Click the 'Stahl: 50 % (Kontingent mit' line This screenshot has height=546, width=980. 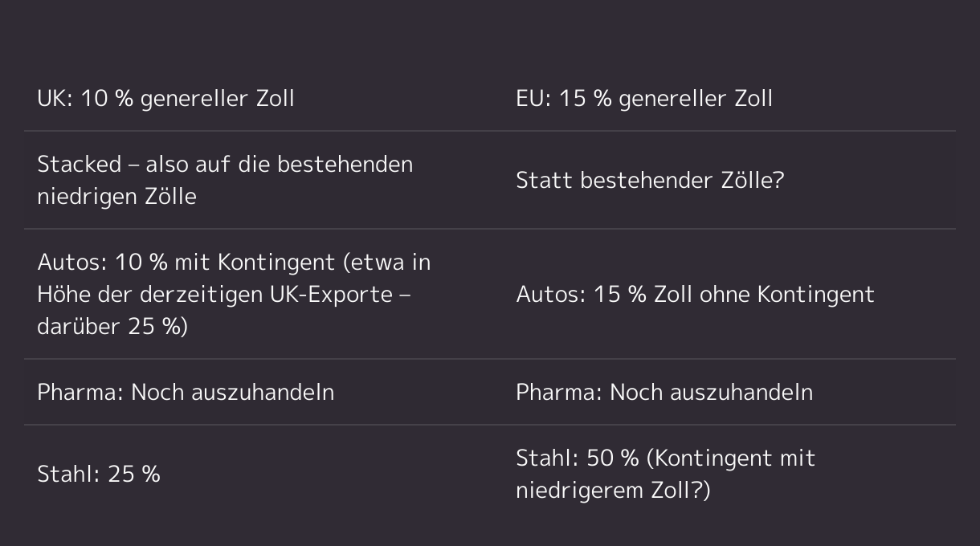point(666,458)
